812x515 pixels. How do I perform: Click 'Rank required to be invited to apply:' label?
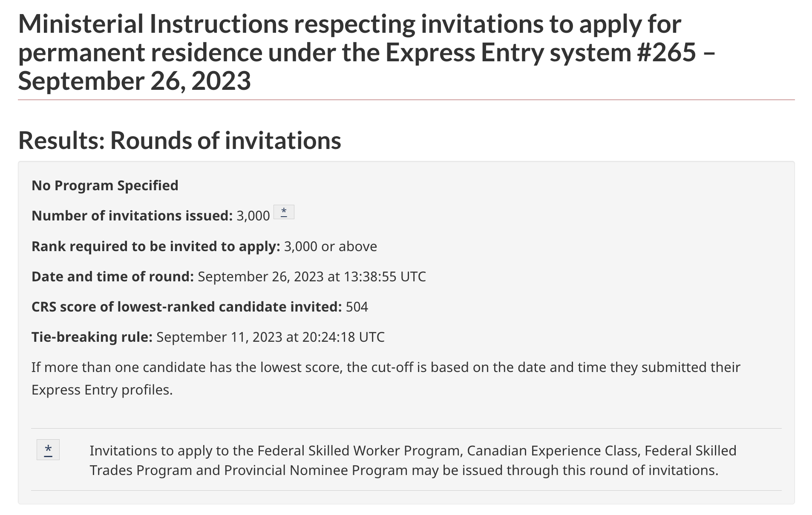156,246
